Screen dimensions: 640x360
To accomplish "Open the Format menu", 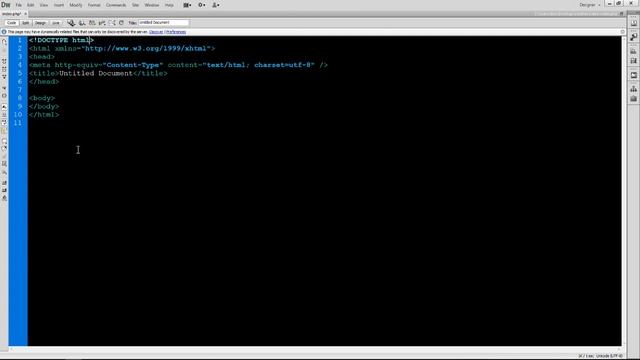I will [x=94, y=5].
